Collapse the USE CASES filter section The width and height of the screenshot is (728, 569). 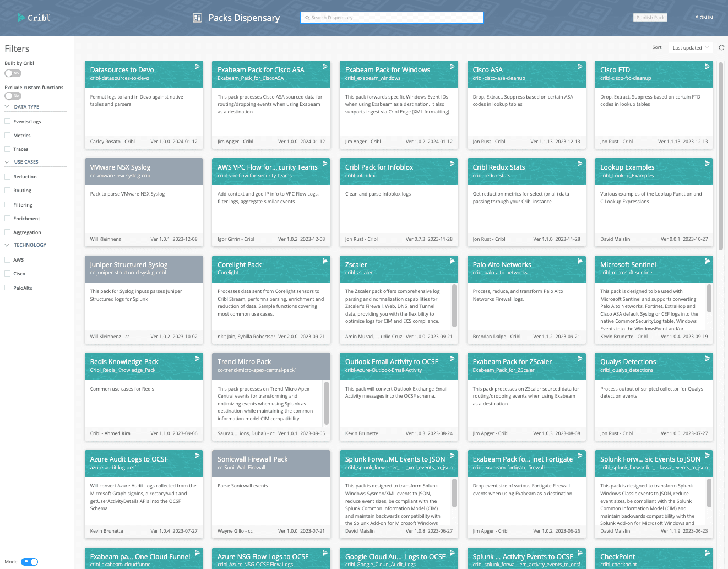7,162
